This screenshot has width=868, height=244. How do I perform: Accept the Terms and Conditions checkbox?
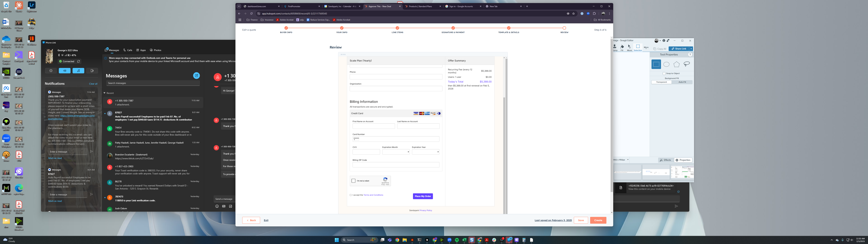tap(351, 195)
